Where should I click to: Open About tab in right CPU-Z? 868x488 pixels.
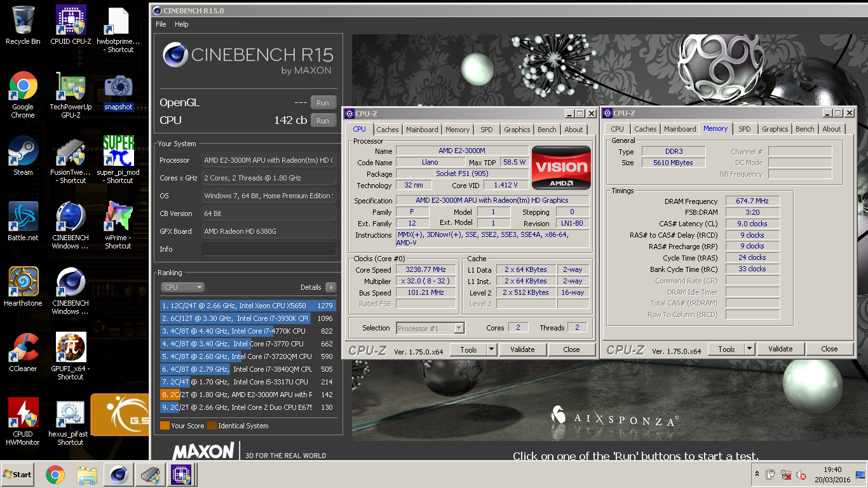coord(832,129)
